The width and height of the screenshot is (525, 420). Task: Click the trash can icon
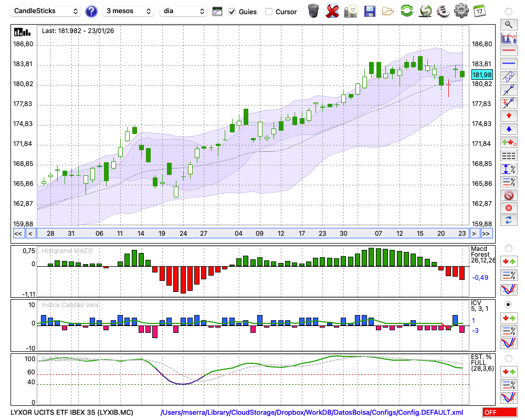click(x=313, y=11)
